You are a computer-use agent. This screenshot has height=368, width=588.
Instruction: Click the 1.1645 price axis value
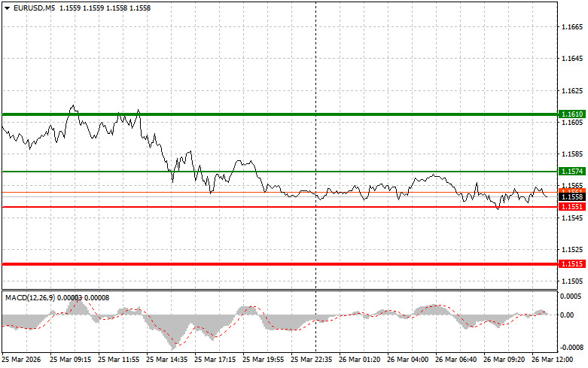tap(572, 59)
